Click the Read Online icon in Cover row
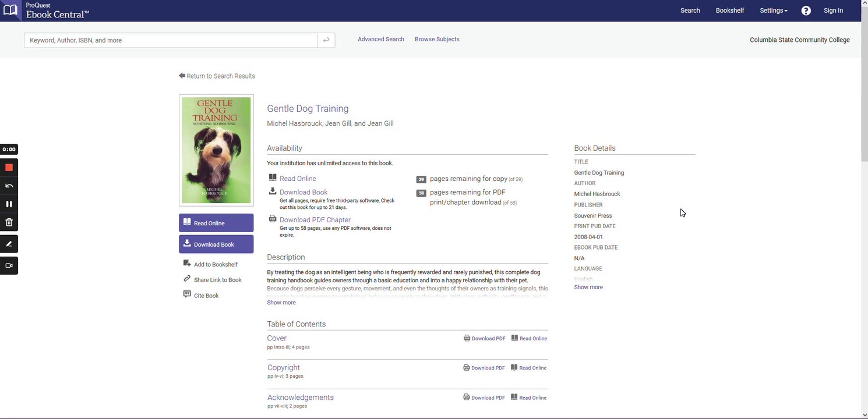868x419 pixels. (x=514, y=338)
